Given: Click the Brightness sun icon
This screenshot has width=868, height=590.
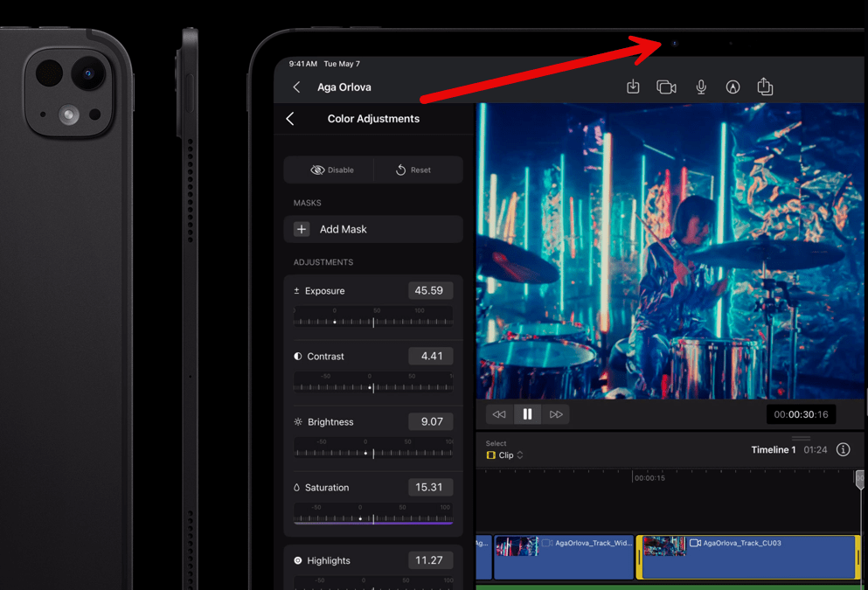Looking at the screenshot, I should [x=298, y=422].
